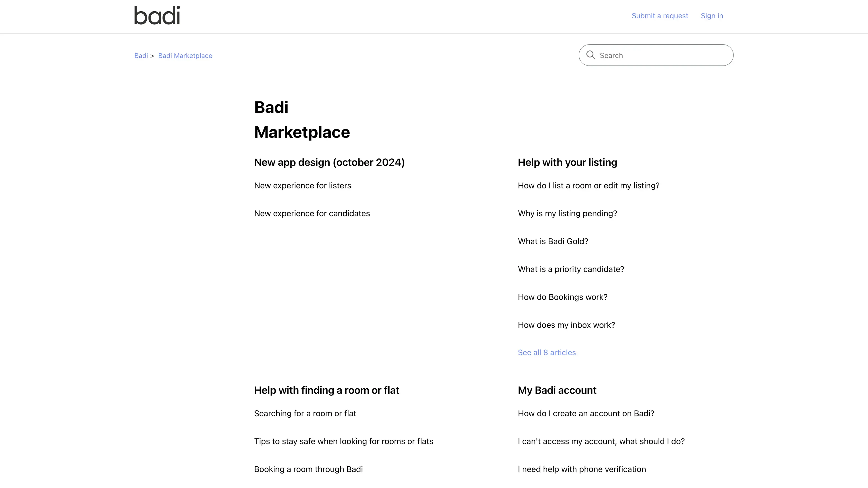868x488 pixels.
Task: Open Help with your listing section
Action: [x=567, y=162]
